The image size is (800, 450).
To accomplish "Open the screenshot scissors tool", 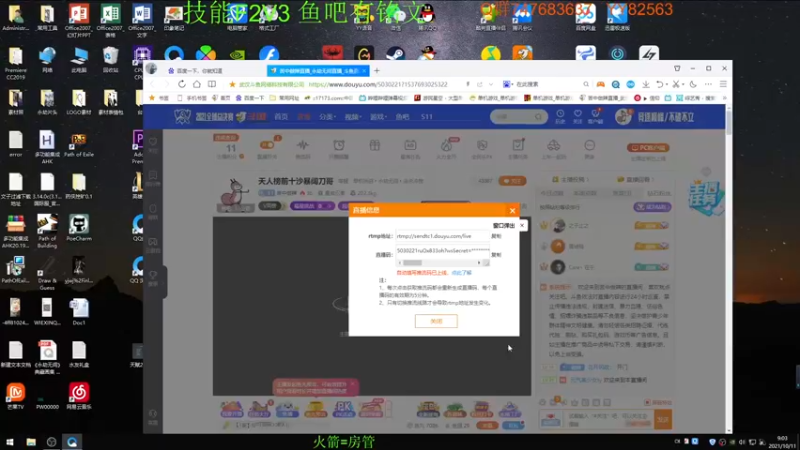I will pyautogui.click(x=676, y=84).
